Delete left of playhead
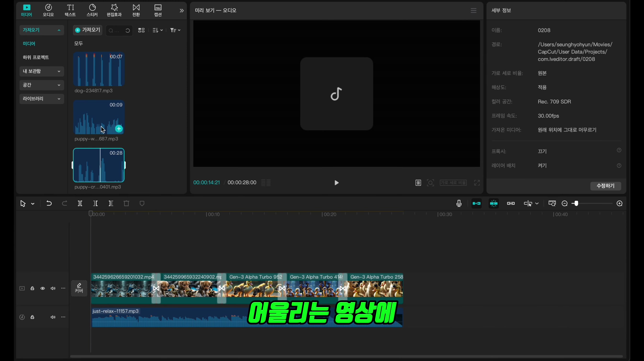Screen dimensions: 644x361 click(x=96, y=204)
